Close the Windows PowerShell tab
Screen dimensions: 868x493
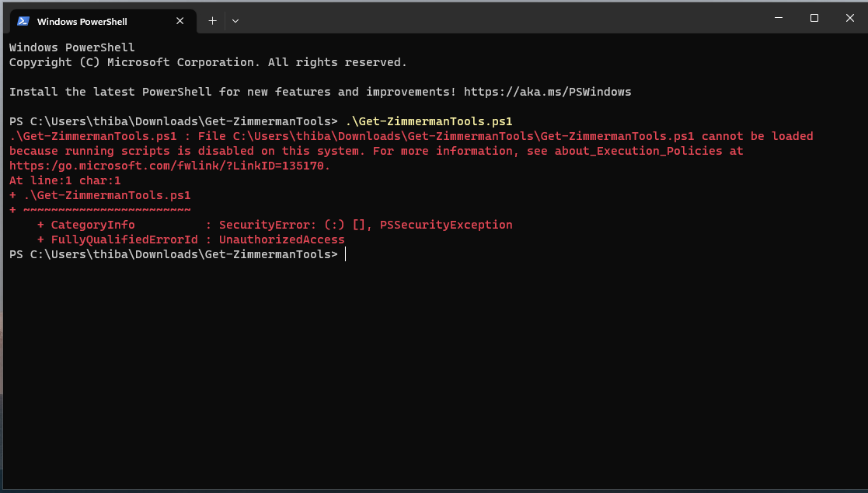coord(180,21)
